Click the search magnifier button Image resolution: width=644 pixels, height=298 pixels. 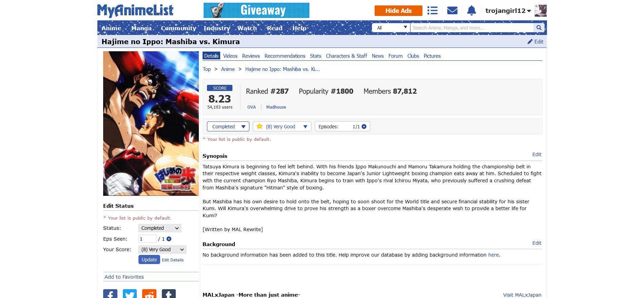pos(539,28)
